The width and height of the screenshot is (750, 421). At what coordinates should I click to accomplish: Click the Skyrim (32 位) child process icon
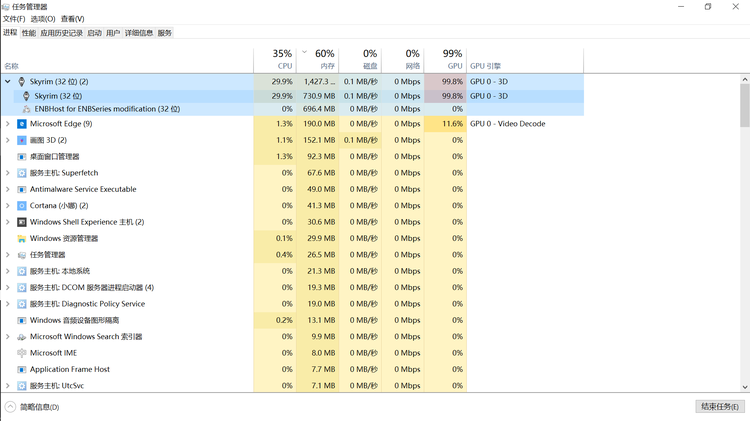(x=26, y=96)
